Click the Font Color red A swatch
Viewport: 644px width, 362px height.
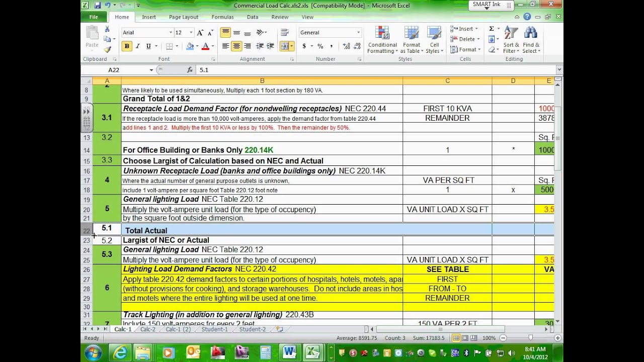pos(205,46)
